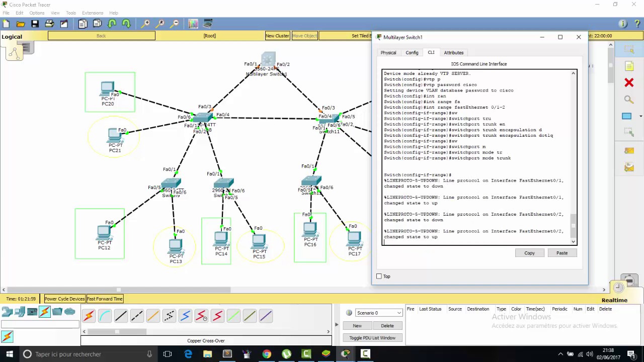The width and height of the screenshot is (644, 362).
Task: Select the Inspect magnifier tool
Action: point(629,100)
